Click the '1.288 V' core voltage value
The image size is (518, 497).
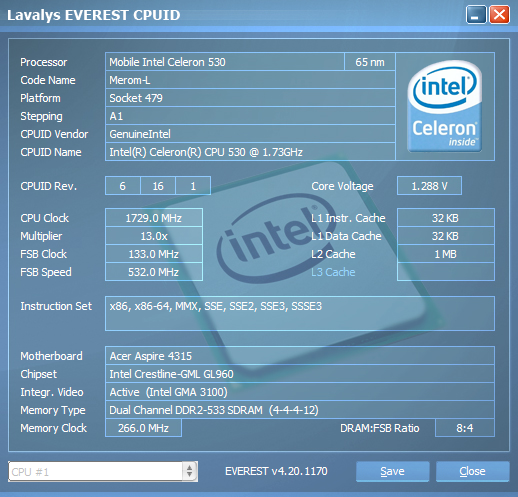click(x=429, y=186)
